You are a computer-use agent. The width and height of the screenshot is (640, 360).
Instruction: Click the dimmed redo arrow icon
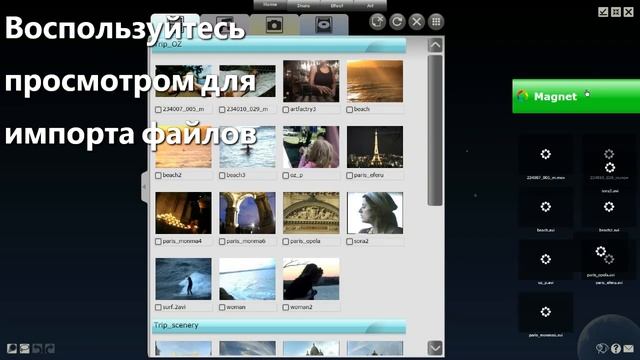point(50,349)
